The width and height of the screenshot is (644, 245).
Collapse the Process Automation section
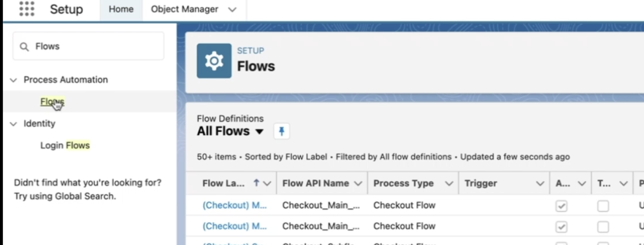tap(14, 80)
